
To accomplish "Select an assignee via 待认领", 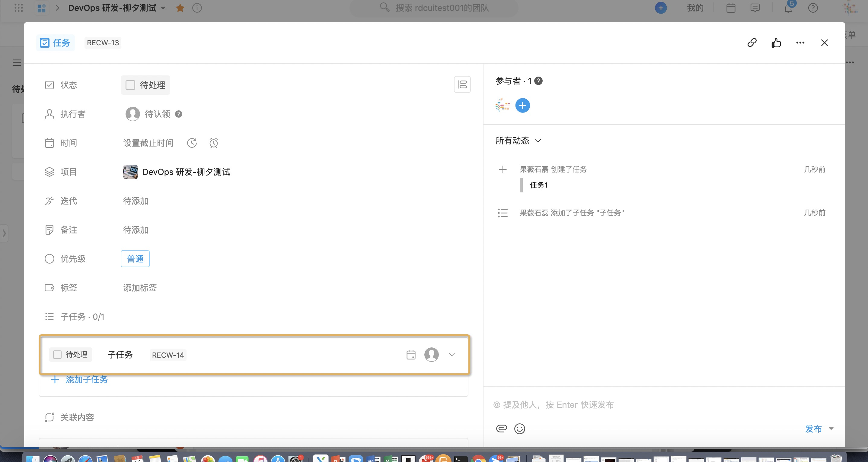I will pos(148,114).
